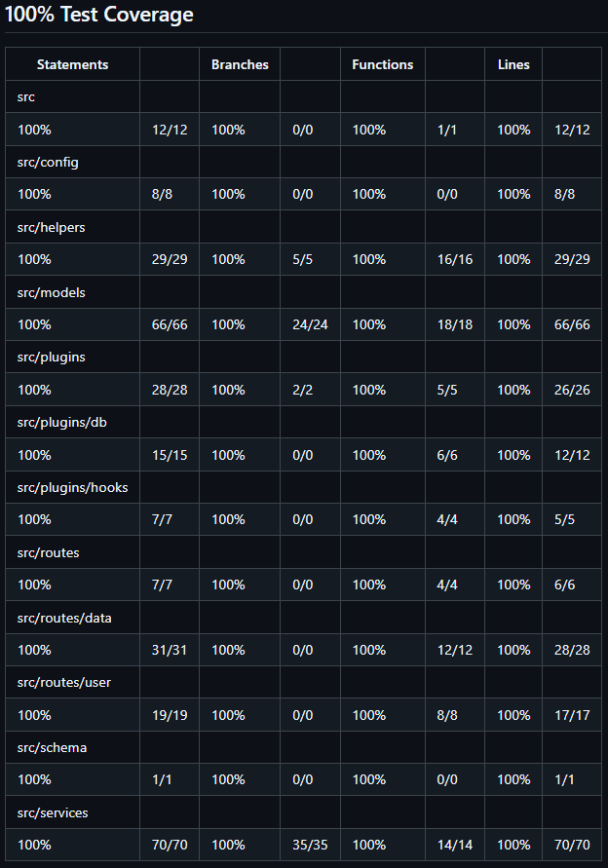Select the src/routes/data directory label
Screen dimensions: 608x868
point(64,617)
